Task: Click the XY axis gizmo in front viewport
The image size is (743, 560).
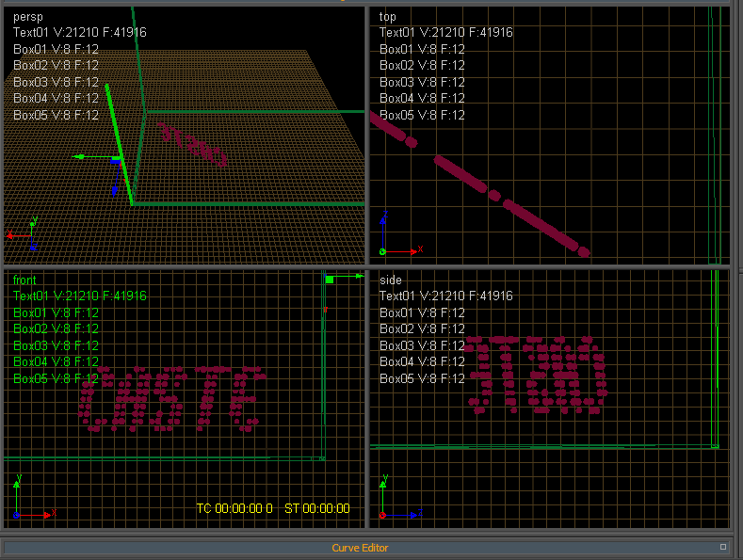Action: tap(35, 497)
